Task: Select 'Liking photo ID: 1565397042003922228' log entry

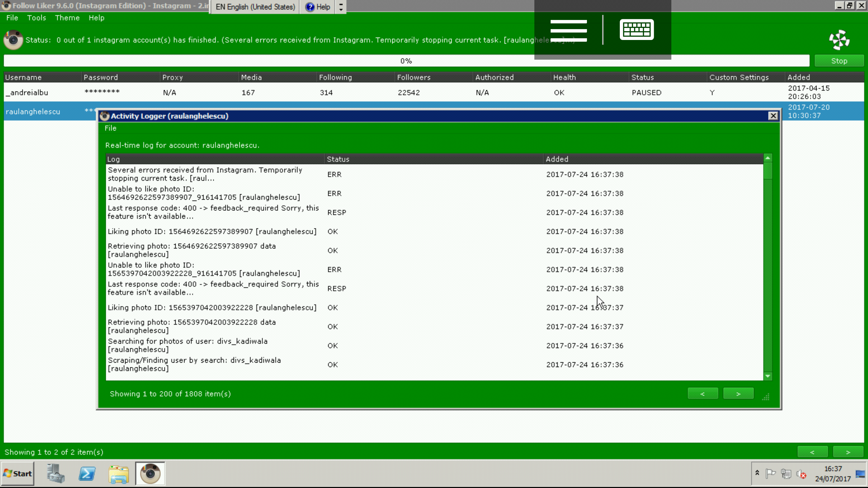Action: [434, 307]
